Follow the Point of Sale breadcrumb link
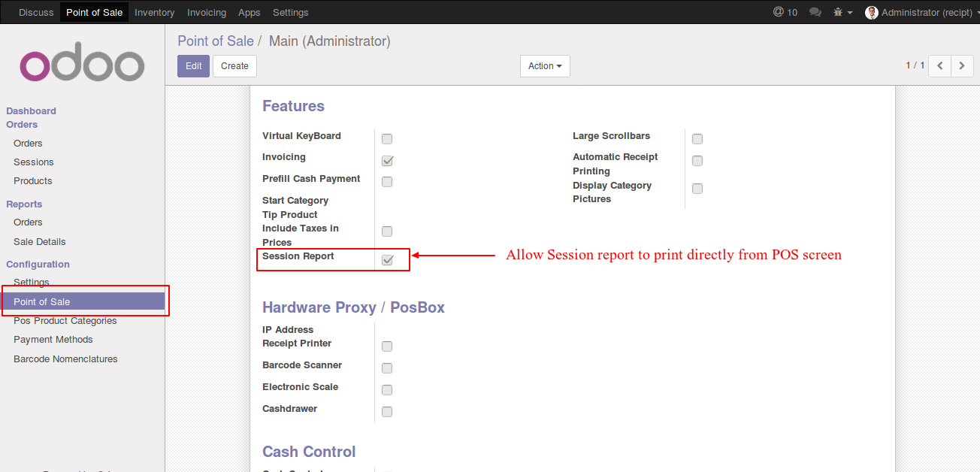980x472 pixels. [215, 41]
